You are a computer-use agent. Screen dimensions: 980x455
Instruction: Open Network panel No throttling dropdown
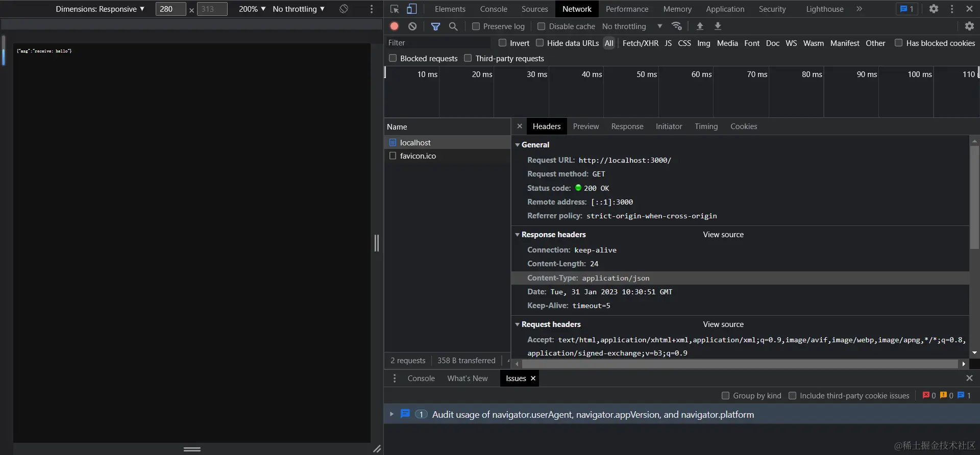(632, 26)
